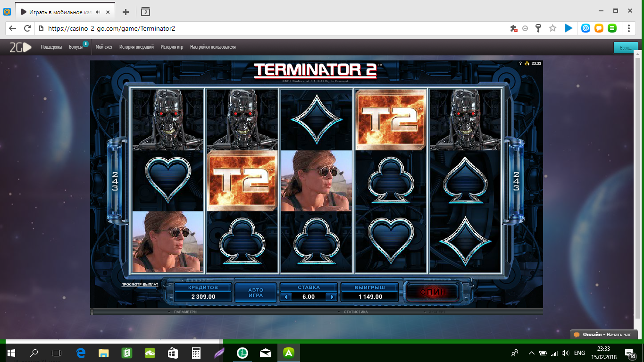Click Sarah Connor symbol on the third reel
This screenshot has width=644, height=362.
pos(317,181)
